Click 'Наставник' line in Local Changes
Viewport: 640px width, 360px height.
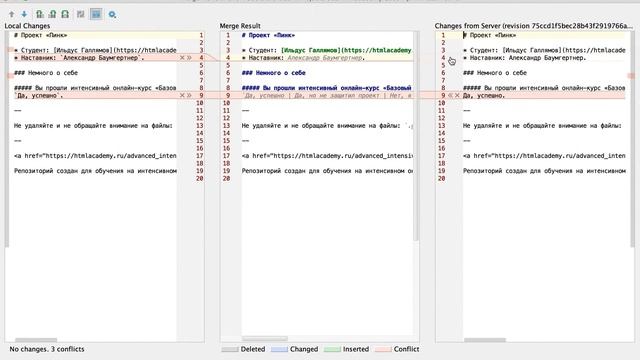[79, 58]
